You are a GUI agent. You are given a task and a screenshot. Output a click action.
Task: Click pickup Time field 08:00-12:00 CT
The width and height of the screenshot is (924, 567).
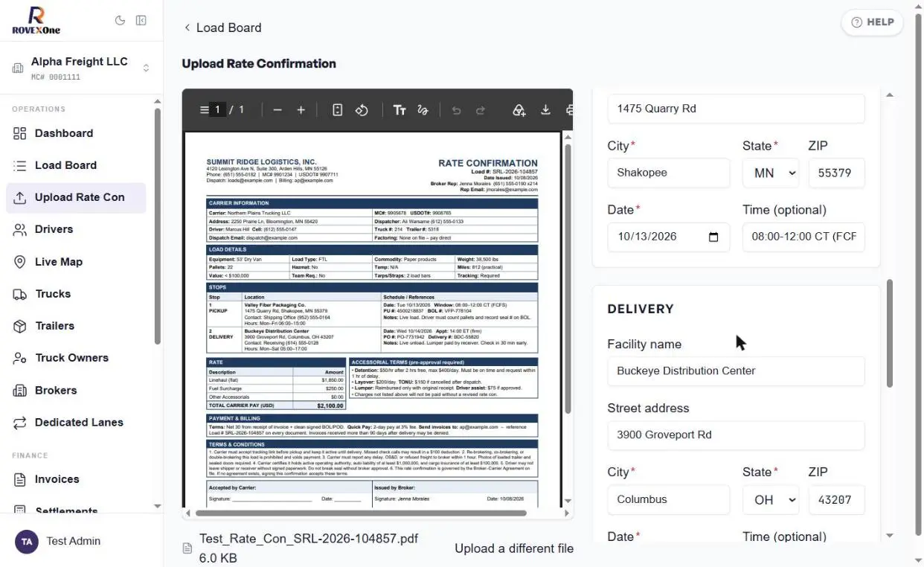pos(803,237)
